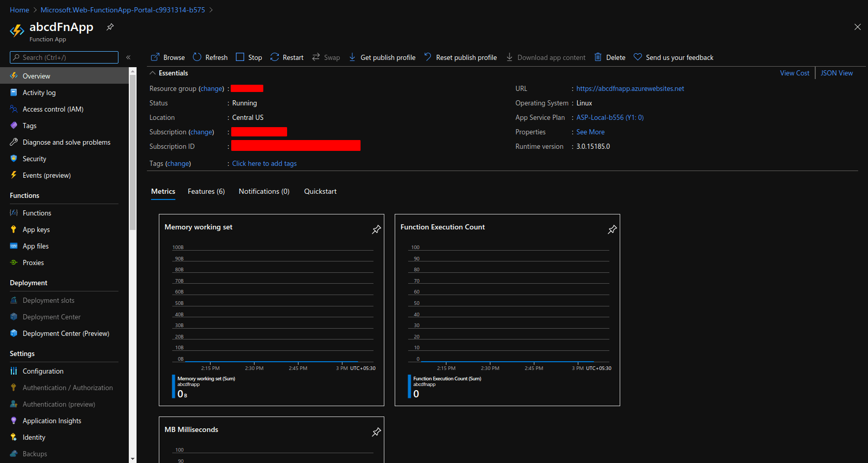
Task: Open App Service Plan ASP-Local-b556
Action: [610, 117]
